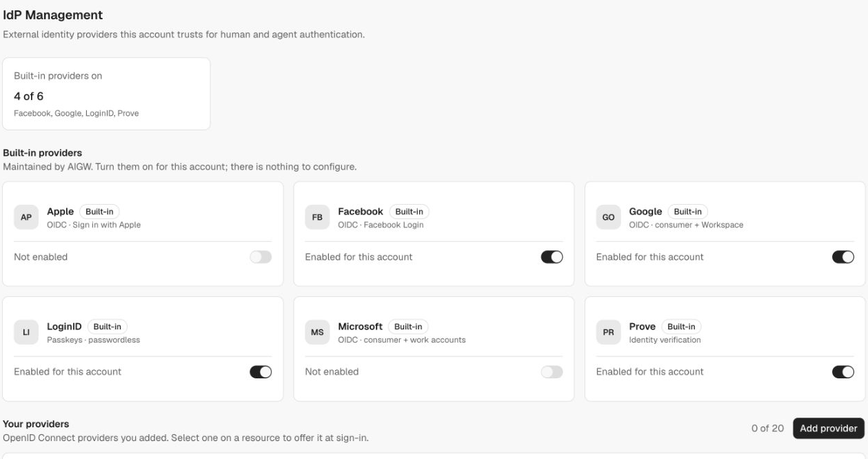Click the IdP Management heading
This screenshot has height=459, width=868.
click(x=53, y=14)
